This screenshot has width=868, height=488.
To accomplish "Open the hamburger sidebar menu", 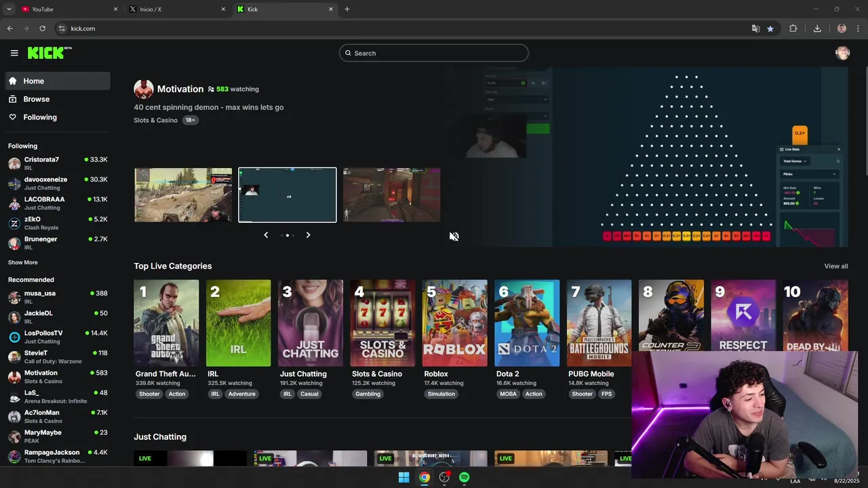I will (x=14, y=53).
